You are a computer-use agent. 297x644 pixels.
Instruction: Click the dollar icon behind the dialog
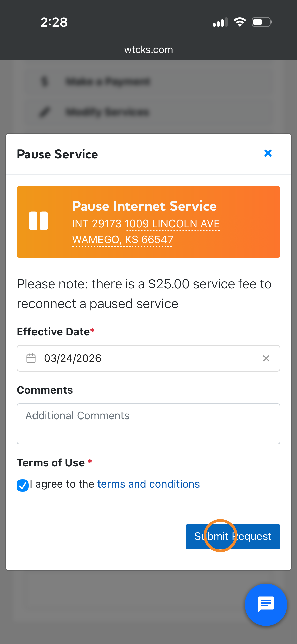click(x=45, y=82)
